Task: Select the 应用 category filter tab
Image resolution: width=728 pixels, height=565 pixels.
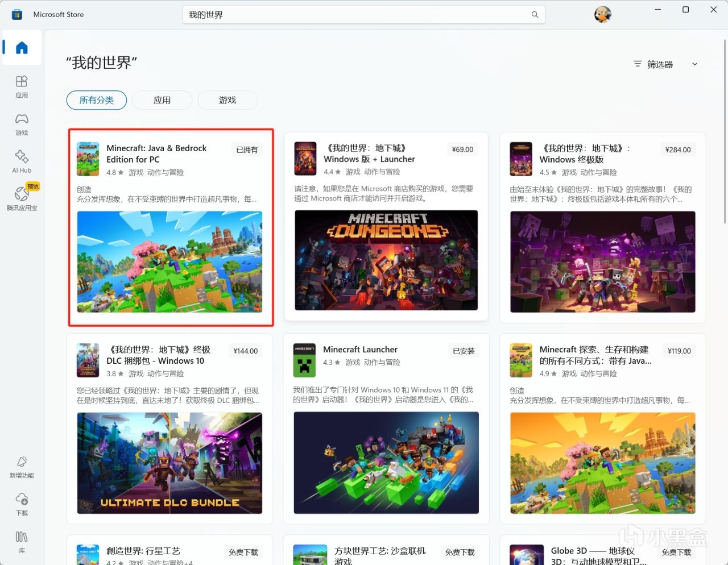Action: pyautogui.click(x=162, y=100)
